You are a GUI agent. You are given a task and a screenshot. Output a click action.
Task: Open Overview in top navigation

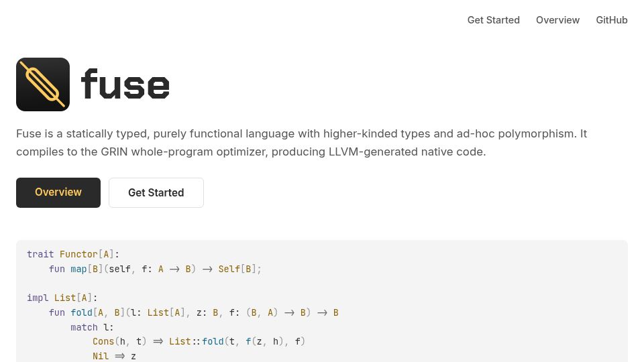(557, 20)
